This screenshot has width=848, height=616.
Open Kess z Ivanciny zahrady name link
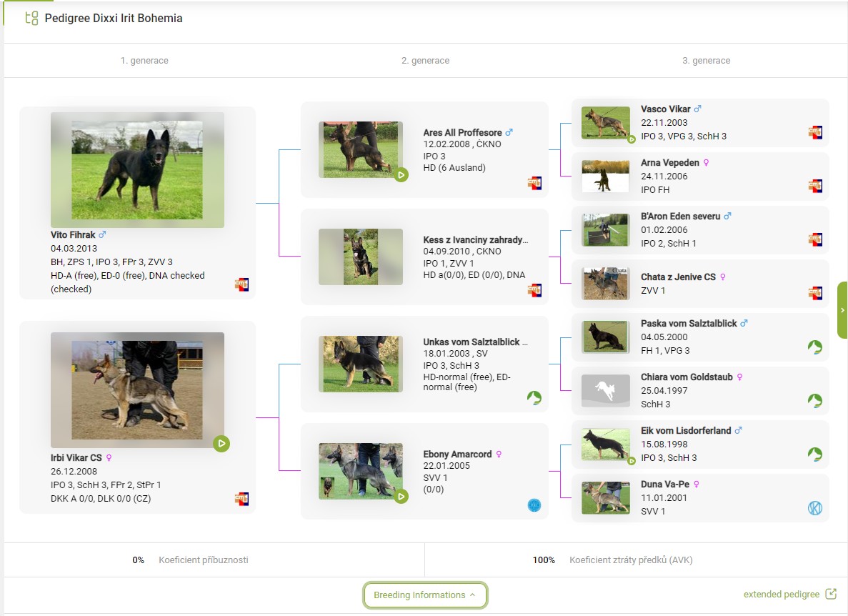click(x=475, y=239)
